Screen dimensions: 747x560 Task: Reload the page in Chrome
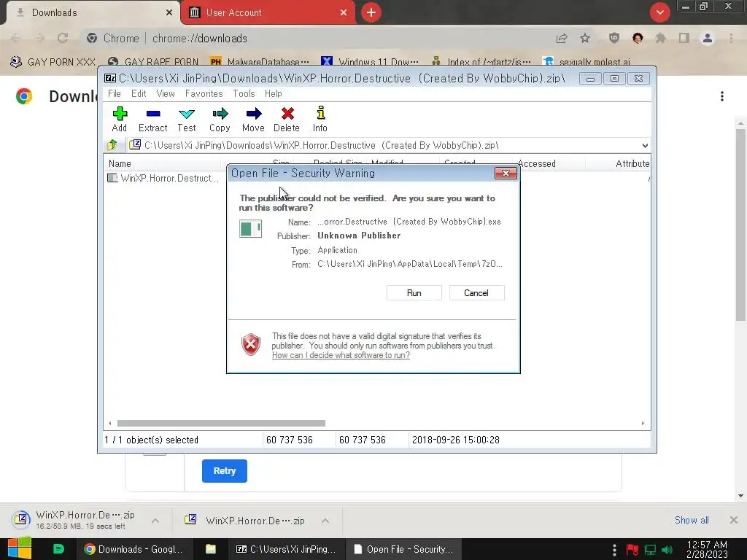coord(63,38)
